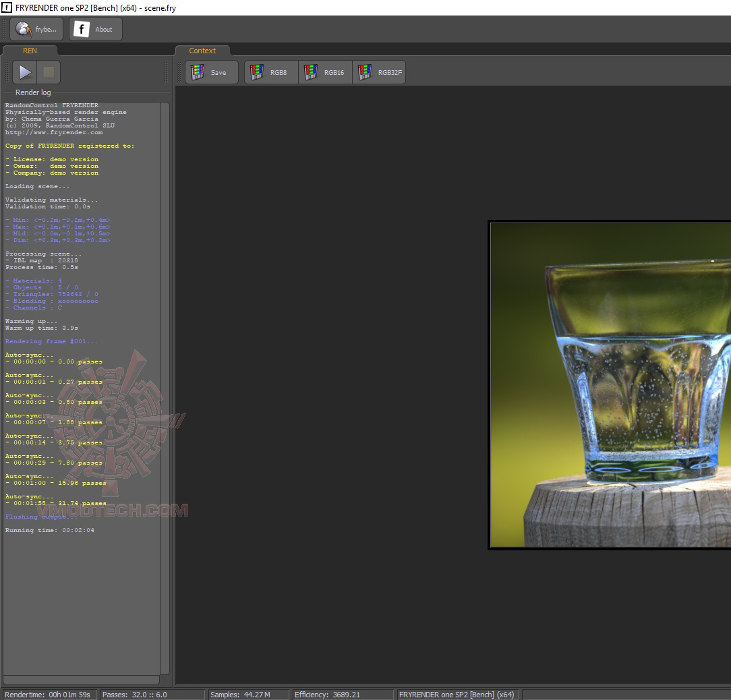
Task: Click the REN toolbar drag handle grip
Action: click(7, 72)
